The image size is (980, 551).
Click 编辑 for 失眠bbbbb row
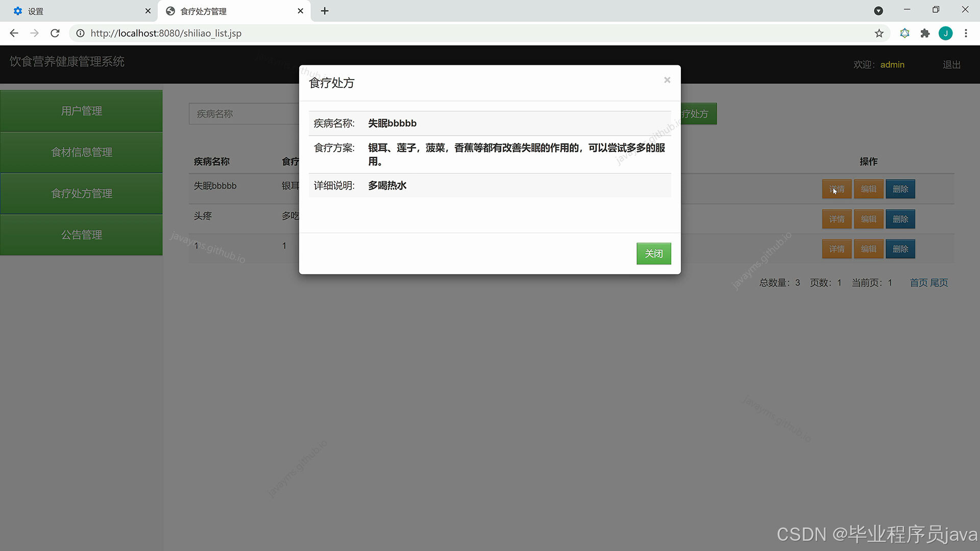pos(868,189)
